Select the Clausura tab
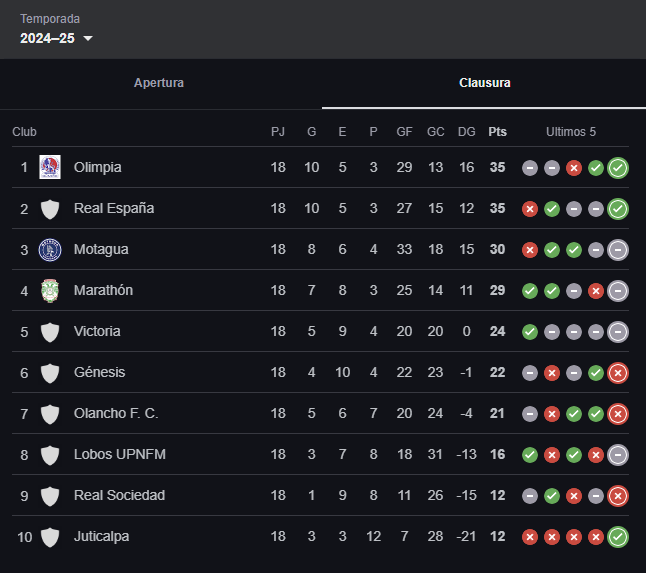The image size is (646, 573). point(484,83)
